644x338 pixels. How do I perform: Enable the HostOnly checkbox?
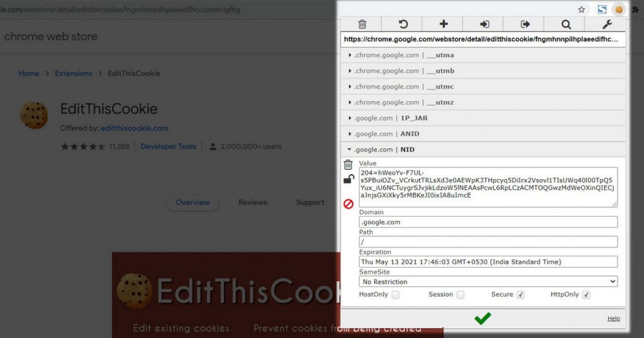(x=396, y=295)
